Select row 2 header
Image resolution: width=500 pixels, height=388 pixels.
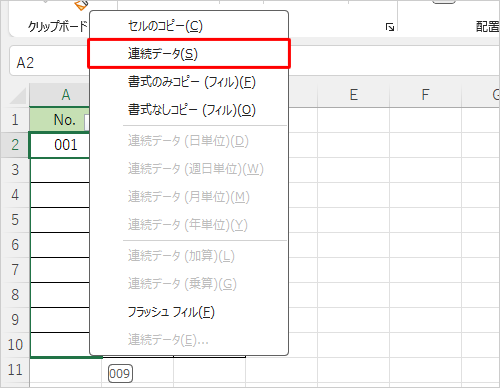pos(15,145)
